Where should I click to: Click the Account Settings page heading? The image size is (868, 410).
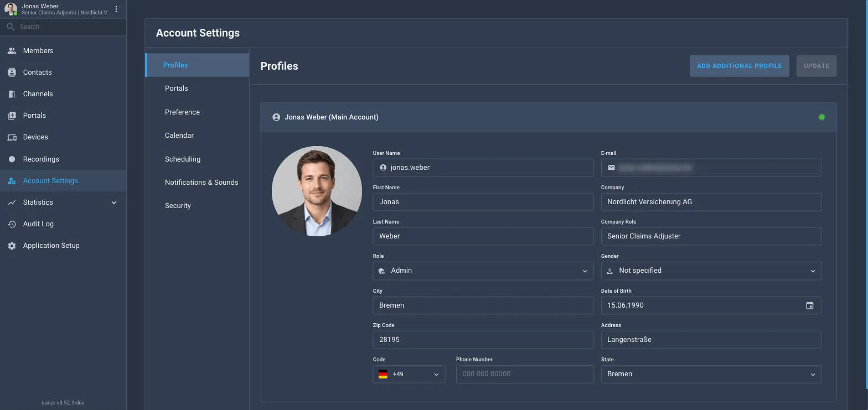coord(198,33)
